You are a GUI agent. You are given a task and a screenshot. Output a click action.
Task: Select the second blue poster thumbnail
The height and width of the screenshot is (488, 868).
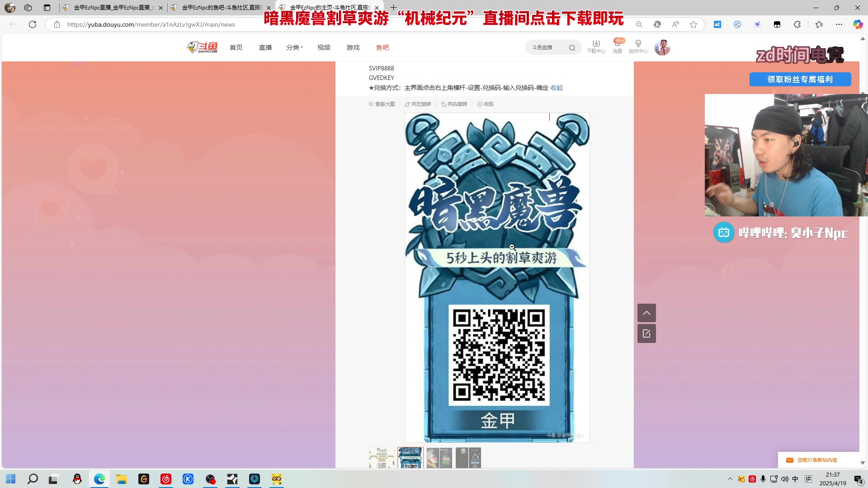(410, 458)
